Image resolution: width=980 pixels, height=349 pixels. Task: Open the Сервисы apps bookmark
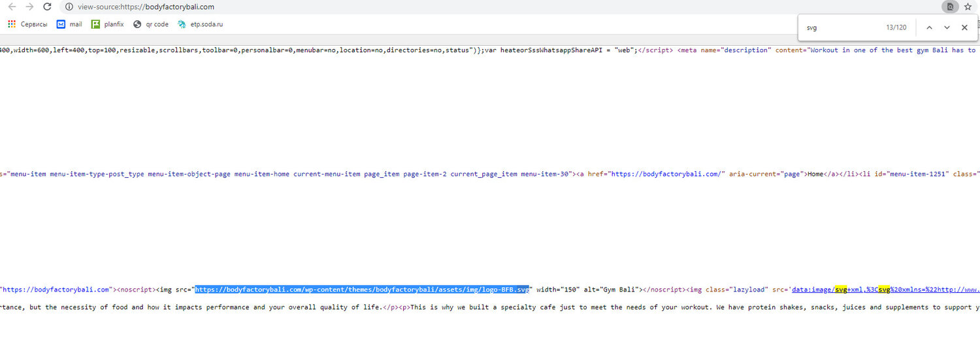tap(27, 24)
